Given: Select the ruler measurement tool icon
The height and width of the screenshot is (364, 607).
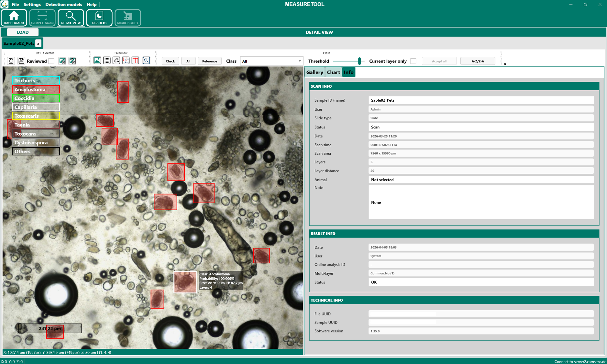Looking at the screenshot, I should point(116,61).
